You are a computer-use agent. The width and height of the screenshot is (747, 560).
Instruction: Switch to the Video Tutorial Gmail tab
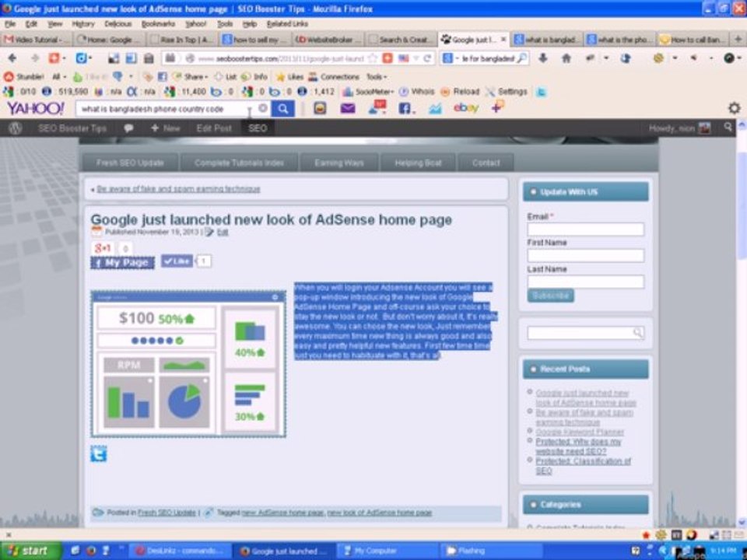tap(37, 40)
